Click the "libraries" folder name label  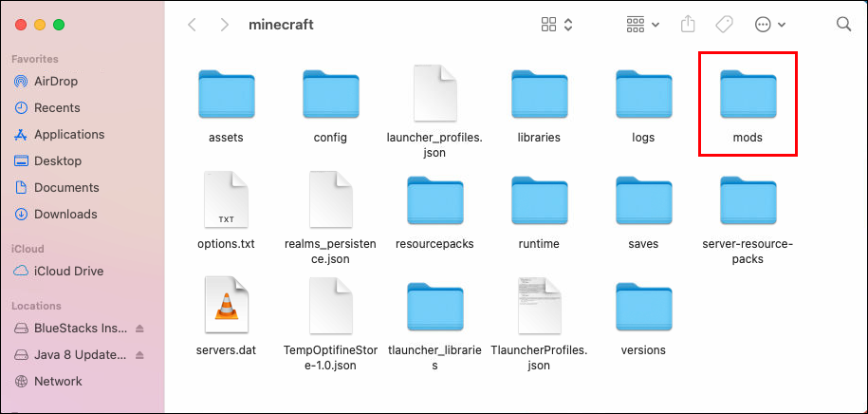[539, 138]
